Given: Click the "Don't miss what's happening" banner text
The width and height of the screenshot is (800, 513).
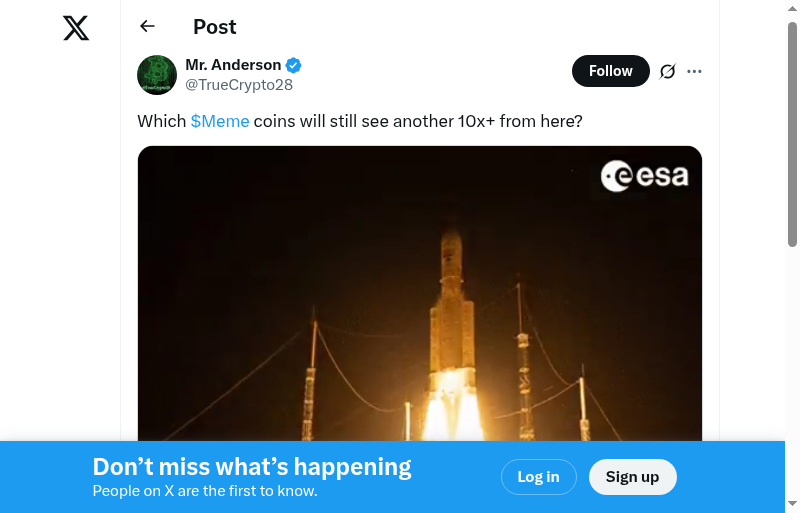Looking at the screenshot, I should [x=252, y=467].
